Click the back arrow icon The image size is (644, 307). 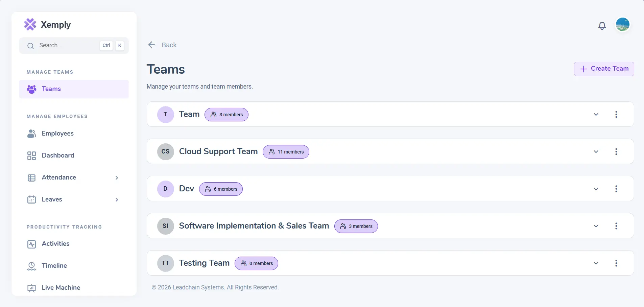point(151,45)
